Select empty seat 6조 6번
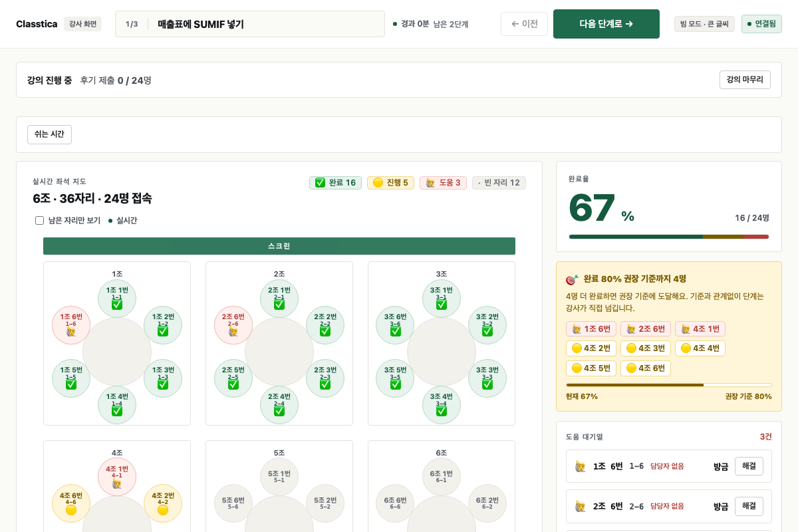 click(396, 503)
